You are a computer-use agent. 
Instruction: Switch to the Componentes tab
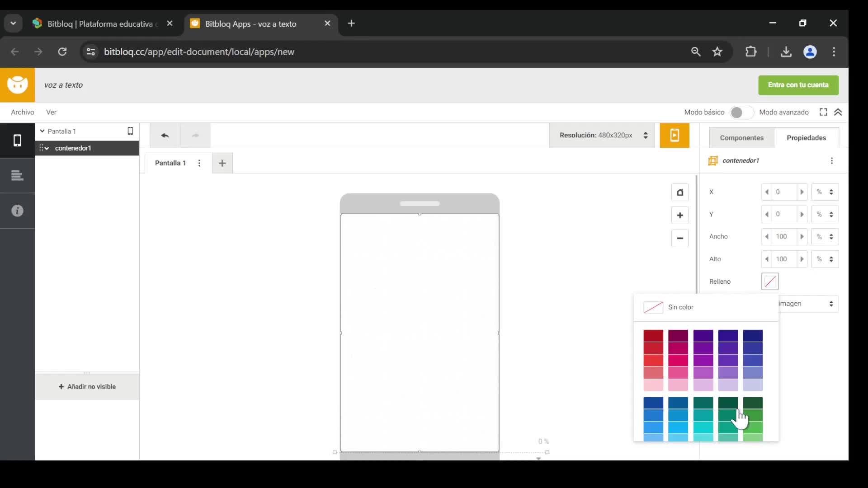tap(741, 138)
